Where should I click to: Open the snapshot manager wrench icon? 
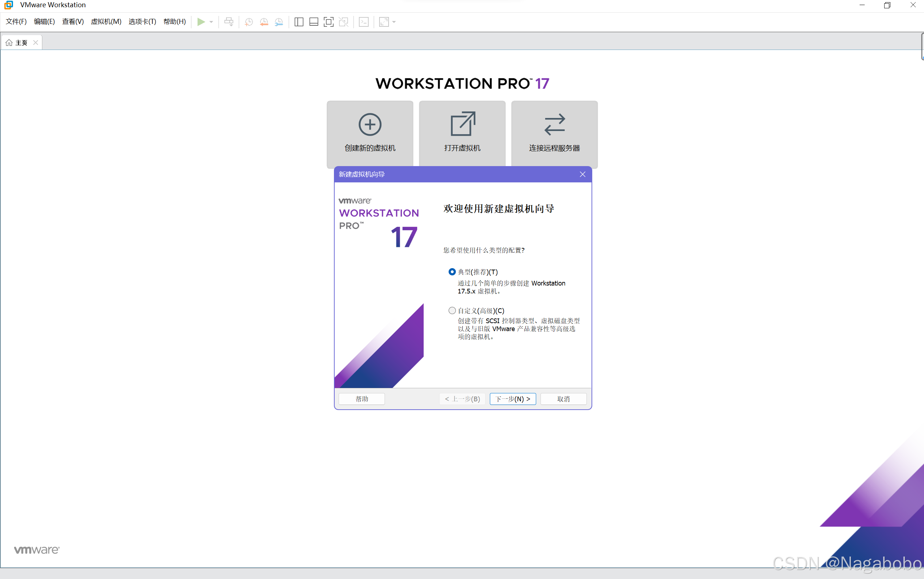pyautogui.click(x=279, y=22)
